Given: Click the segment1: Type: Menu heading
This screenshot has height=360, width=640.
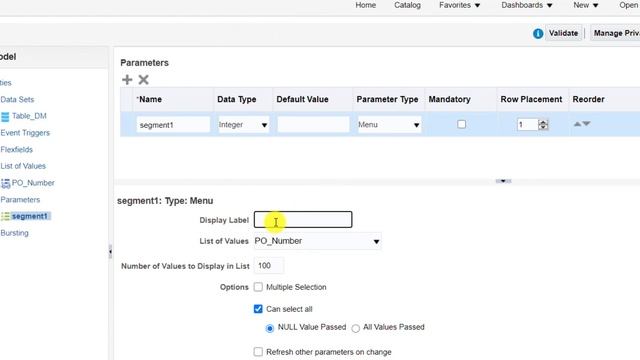Looking at the screenshot, I should pyautogui.click(x=165, y=201).
